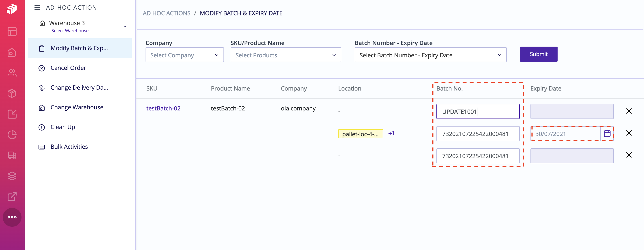The width and height of the screenshot is (644, 250).
Task: Click the icon beside Change Delivery Date
Action: tap(42, 88)
